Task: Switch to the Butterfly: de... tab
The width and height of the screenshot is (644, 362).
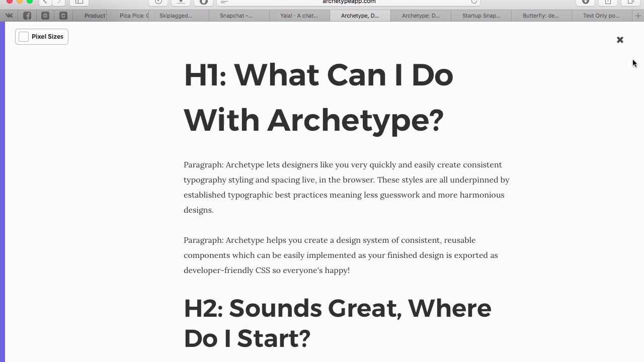Action: click(x=540, y=16)
